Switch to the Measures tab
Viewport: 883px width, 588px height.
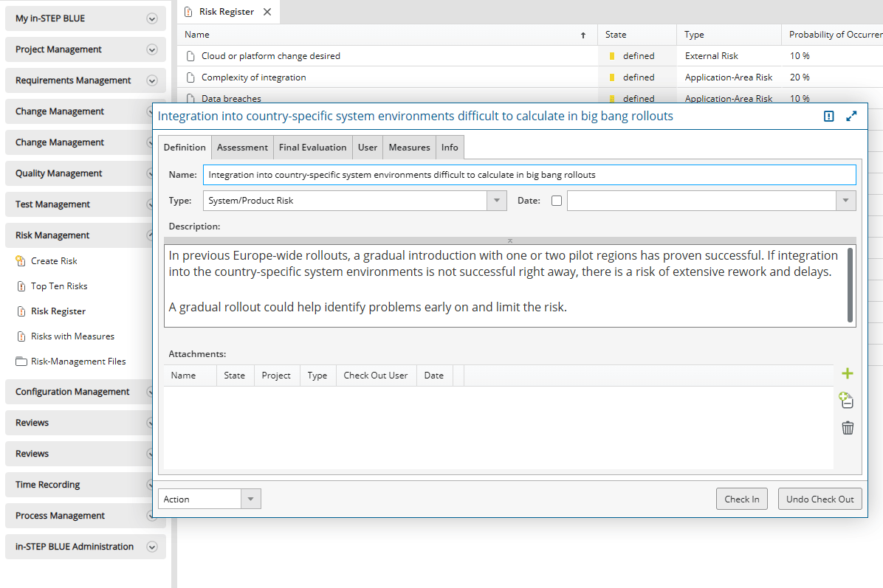pos(409,148)
